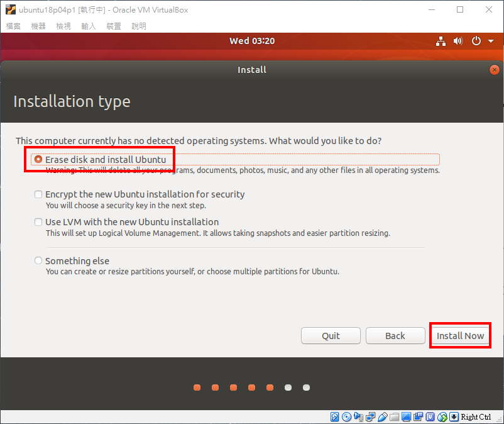Click the USB devices icon in the VirtualBox status bar

pyautogui.click(x=383, y=417)
